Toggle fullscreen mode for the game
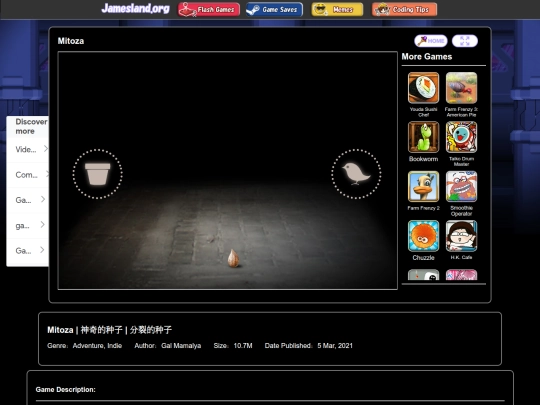The image size is (540, 405). (x=465, y=41)
